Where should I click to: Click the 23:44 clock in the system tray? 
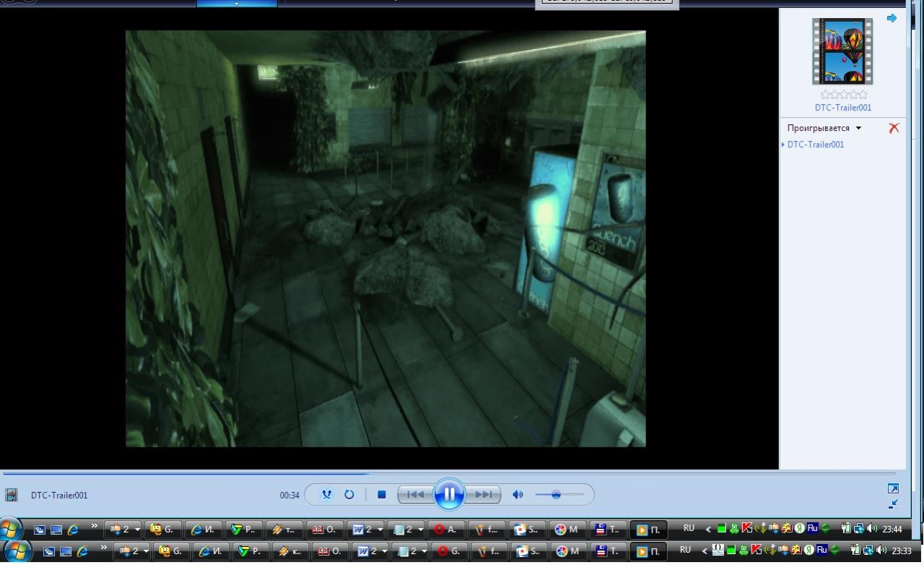[892, 530]
